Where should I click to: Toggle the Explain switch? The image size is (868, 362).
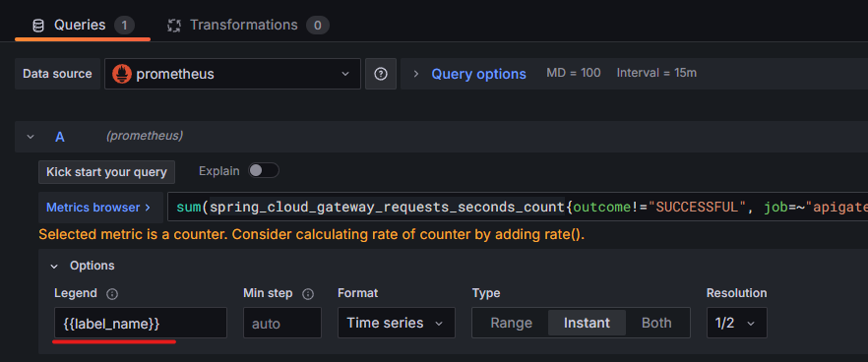coord(264,170)
